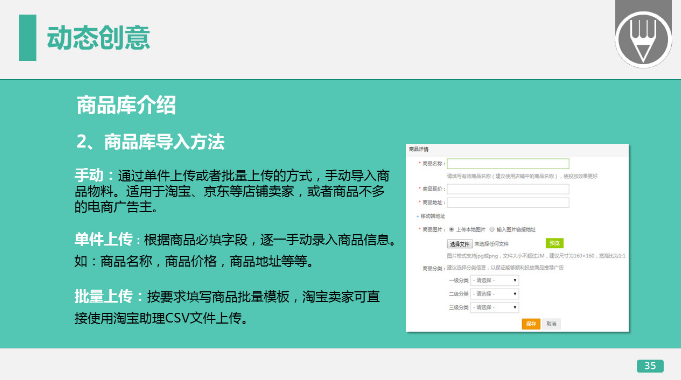Click the 2、商品库导入方法 subheading
The height and width of the screenshot is (380, 681).
click(x=150, y=142)
